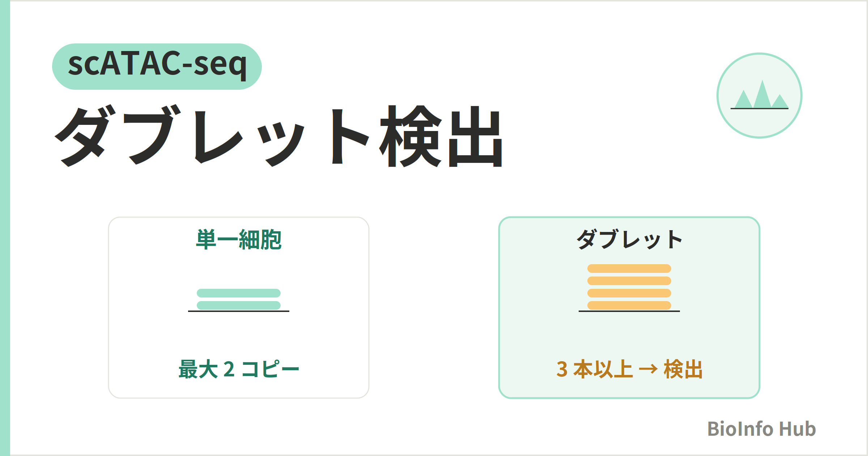The width and height of the screenshot is (868, 456).
Task: Click the right small peak in logo
Action: 780,101
